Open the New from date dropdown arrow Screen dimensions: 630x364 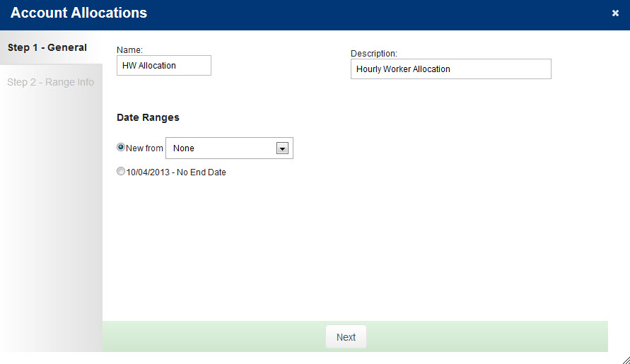click(282, 148)
